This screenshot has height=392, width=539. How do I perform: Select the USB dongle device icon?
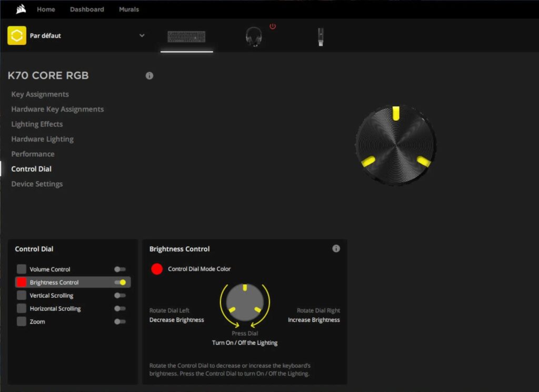pyautogui.click(x=321, y=37)
